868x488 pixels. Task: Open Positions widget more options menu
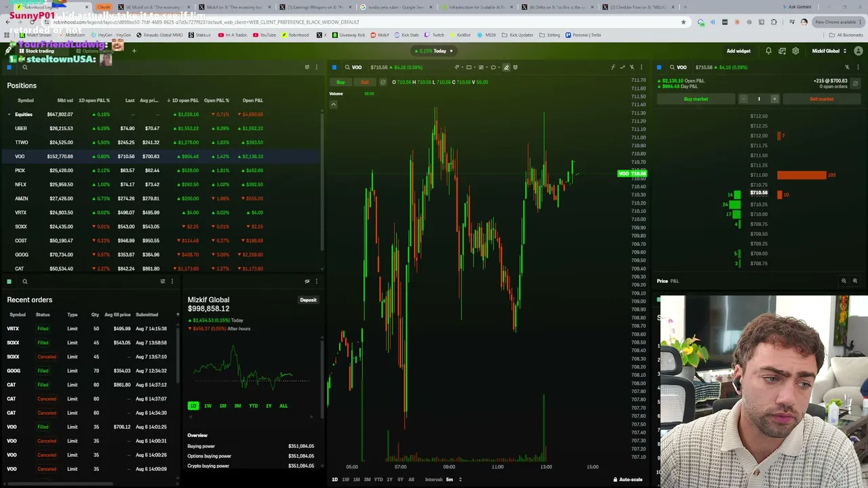point(316,67)
